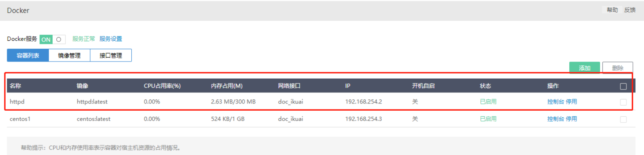Switch to the 容器列表 tab
644x155 pixels.
[x=28, y=56]
